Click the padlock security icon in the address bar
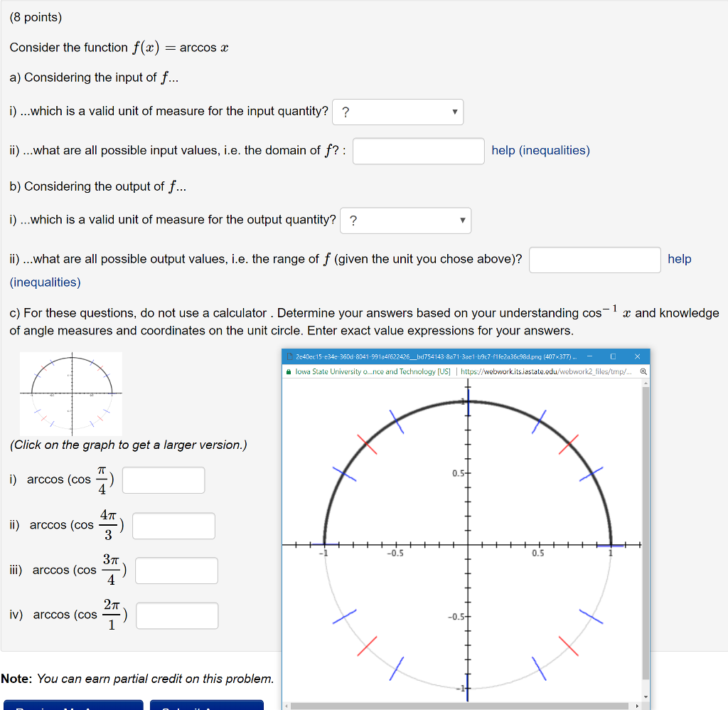The height and width of the screenshot is (710, 728). point(289,371)
